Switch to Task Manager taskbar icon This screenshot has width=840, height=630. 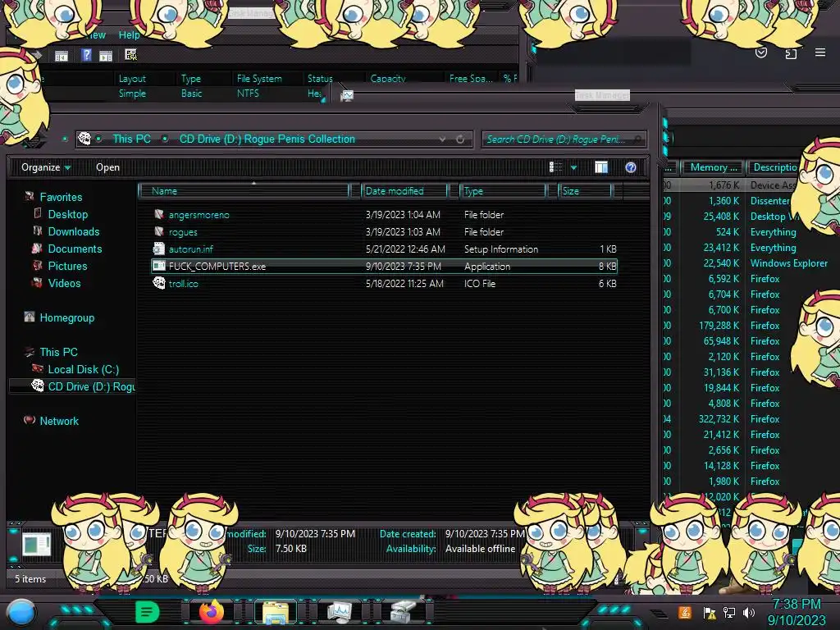coord(340,612)
